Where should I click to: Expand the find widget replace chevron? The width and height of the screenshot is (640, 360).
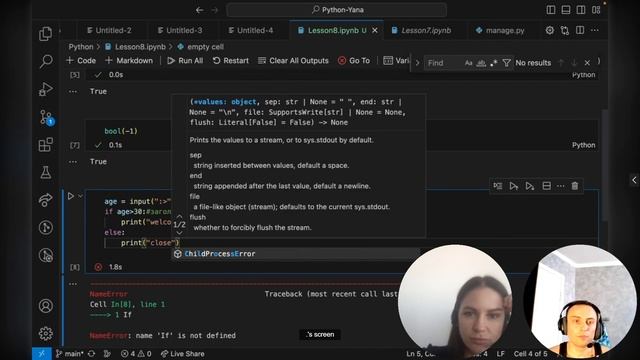[417, 63]
